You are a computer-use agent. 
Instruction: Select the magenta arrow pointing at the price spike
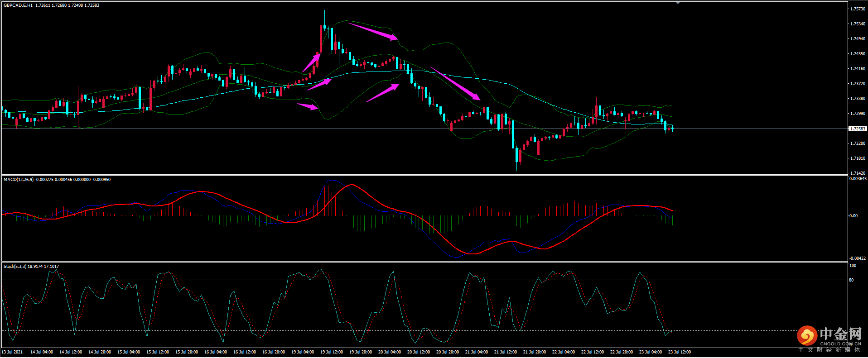click(x=312, y=62)
